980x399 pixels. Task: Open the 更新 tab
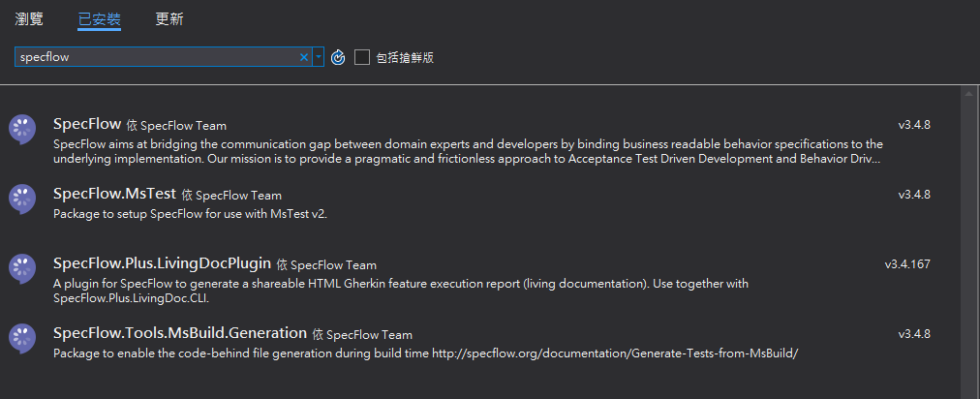[169, 18]
